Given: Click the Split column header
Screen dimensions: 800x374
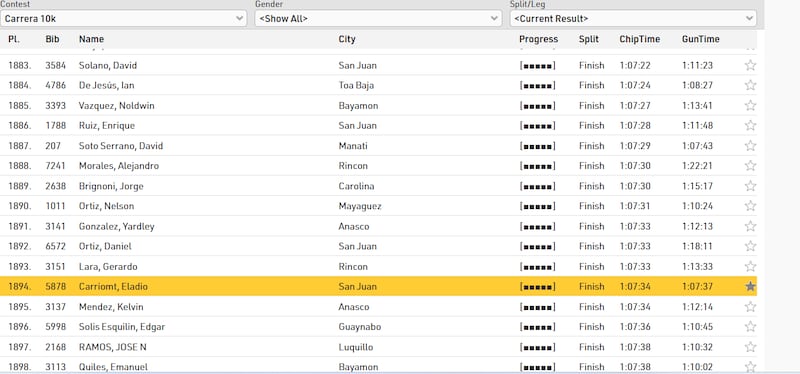Looking at the screenshot, I should (589, 39).
